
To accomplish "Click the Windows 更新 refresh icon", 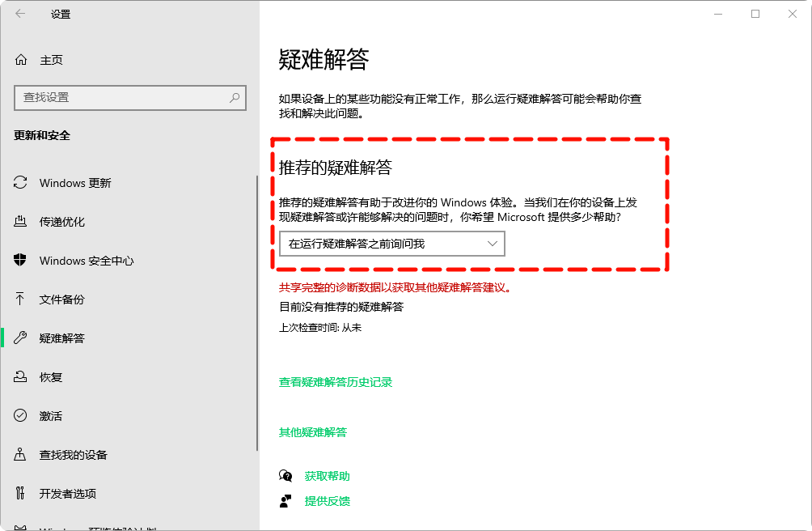I will pyautogui.click(x=21, y=183).
